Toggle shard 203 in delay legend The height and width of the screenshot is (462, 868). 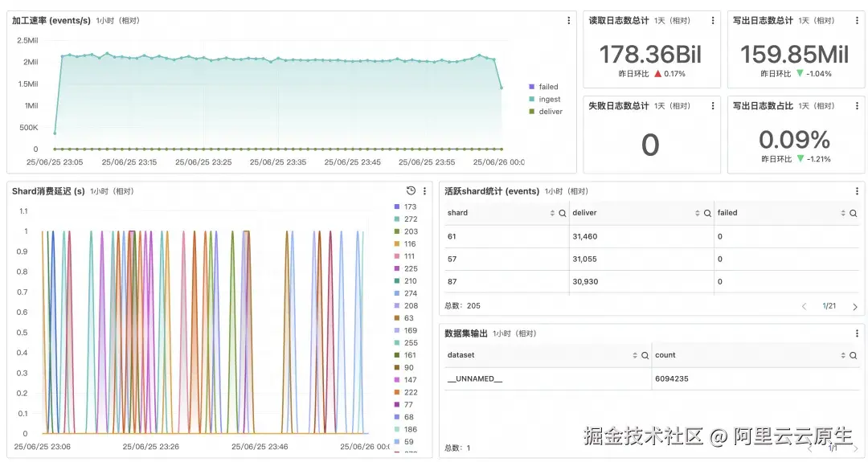click(x=406, y=231)
